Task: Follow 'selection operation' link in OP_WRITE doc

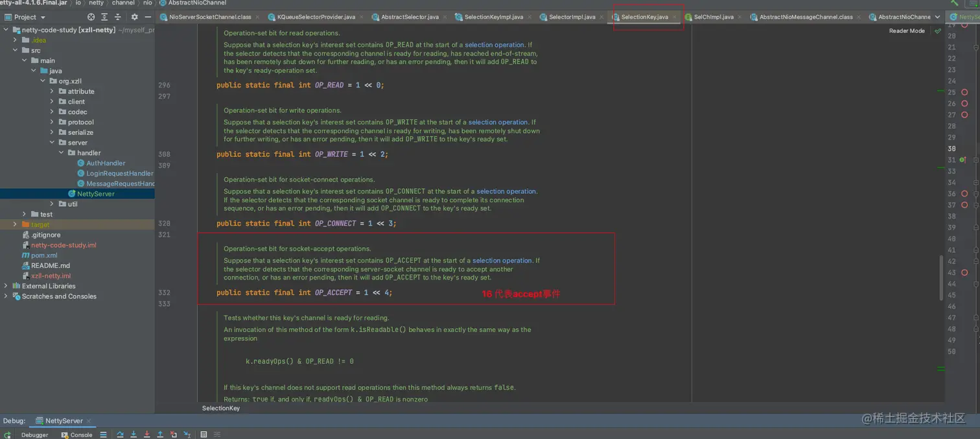Action: (x=498, y=122)
